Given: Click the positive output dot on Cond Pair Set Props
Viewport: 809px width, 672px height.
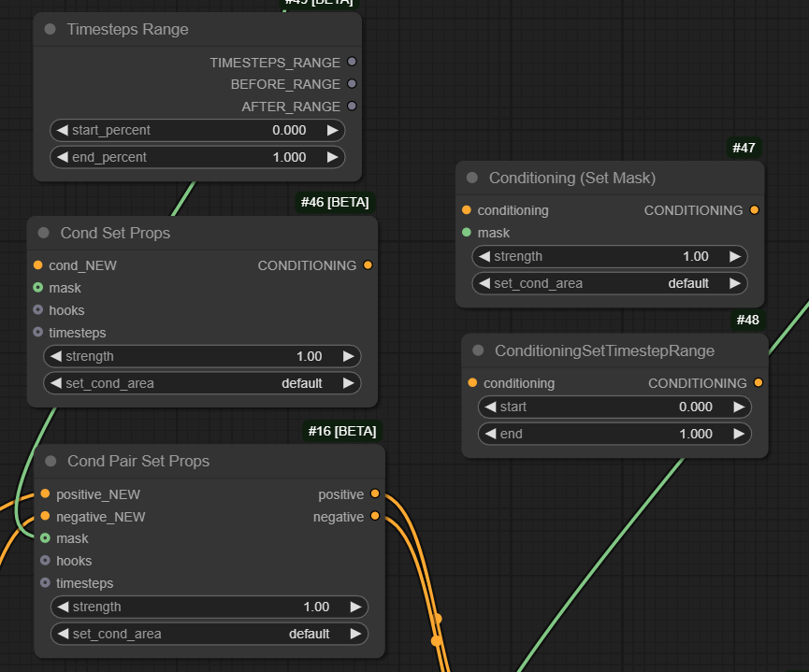Looking at the screenshot, I should pos(375,493).
